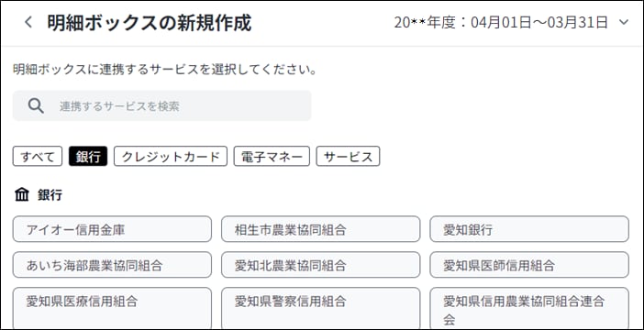The width and height of the screenshot is (644, 330).
Task: Pick 愛知北農業協同組合
Action: (321, 265)
